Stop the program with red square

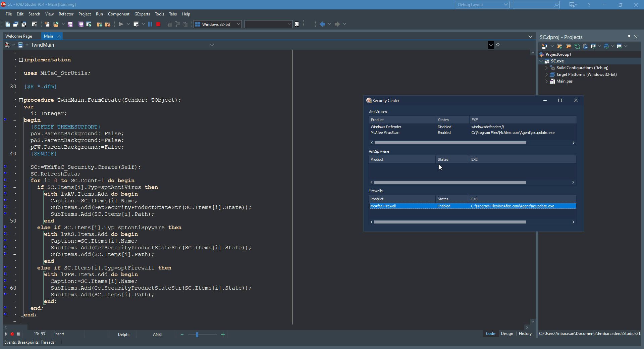tap(158, 24)
